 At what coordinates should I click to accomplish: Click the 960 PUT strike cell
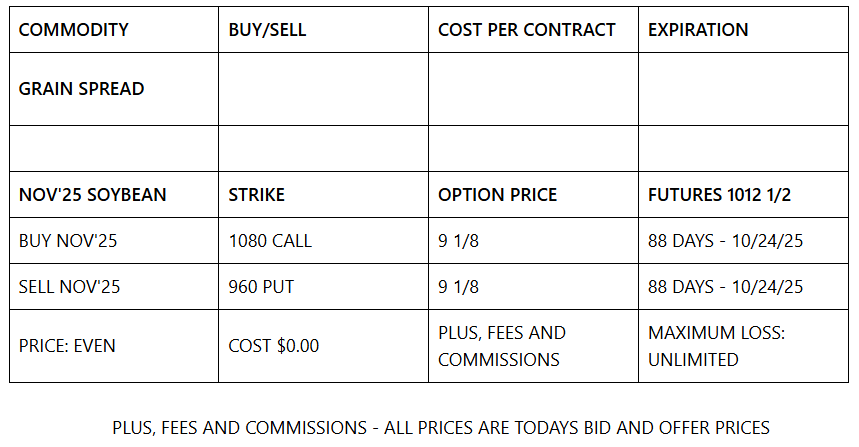[323, 286]
